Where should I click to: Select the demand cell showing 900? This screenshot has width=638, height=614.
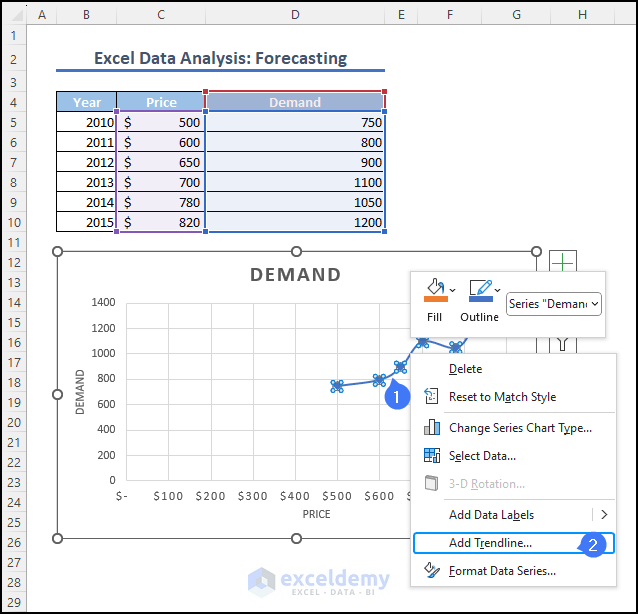tap(295, 162)
